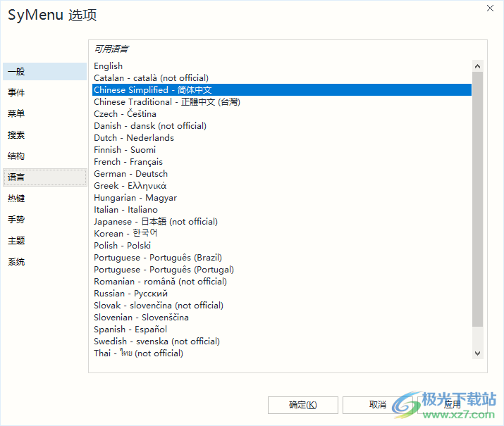The height and width of the screenshot is (426, 504).
Task: Close the SyMenu options dialog
Action: point(490,8)
